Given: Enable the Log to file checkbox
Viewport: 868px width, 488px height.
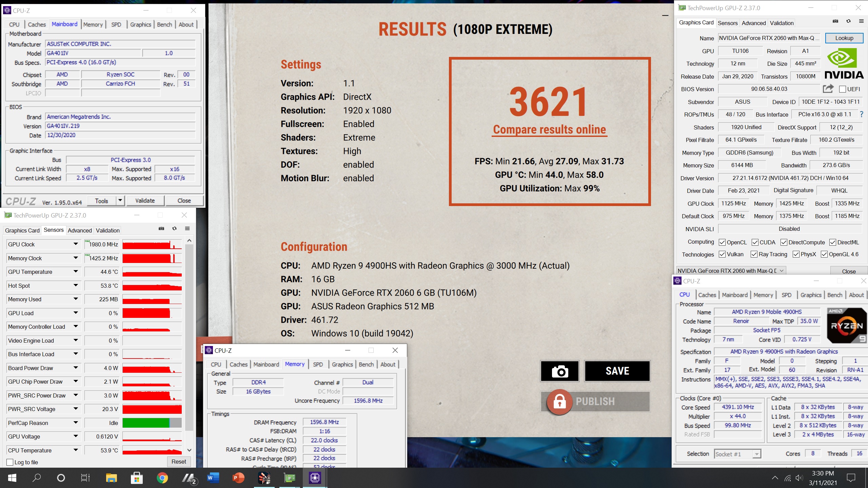Looking at the screenshot, I should click(10, 462).
